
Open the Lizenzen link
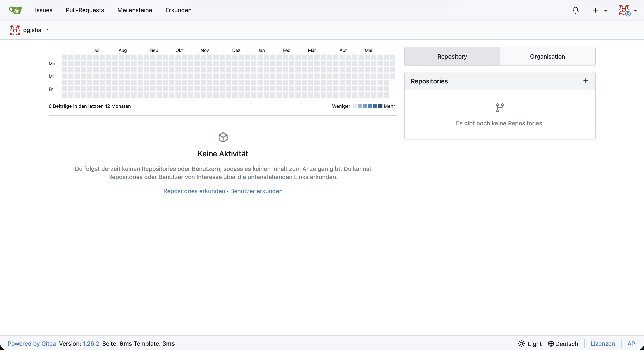(603, 344)
